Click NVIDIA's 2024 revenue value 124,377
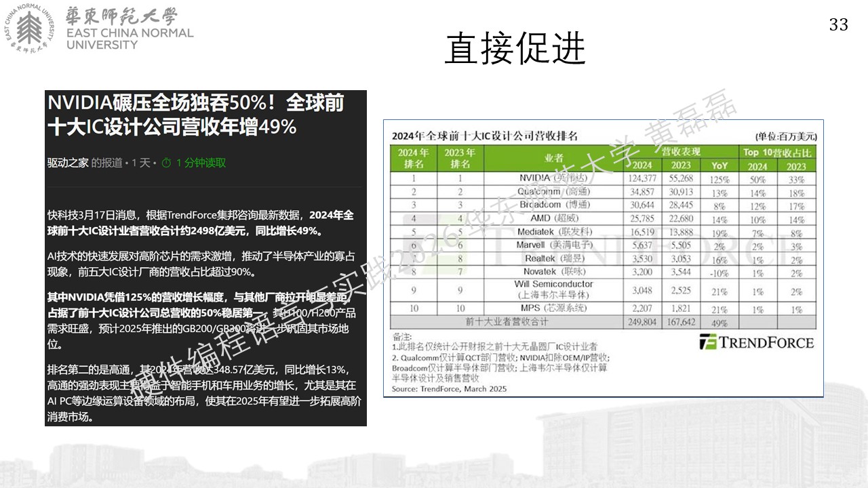Viewport: 868px width, 488px height. pyautogui.click(x=642, y=179)
